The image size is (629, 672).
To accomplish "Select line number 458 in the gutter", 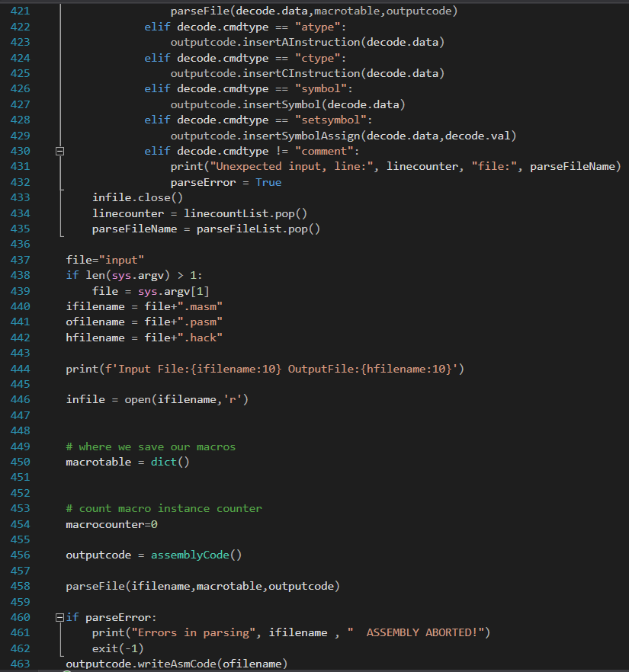I will (20, 586).
